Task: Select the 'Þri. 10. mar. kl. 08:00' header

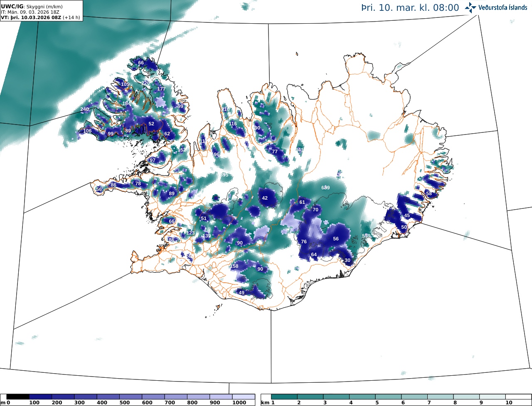Action: pyautogui.click(x=411, y=7)
